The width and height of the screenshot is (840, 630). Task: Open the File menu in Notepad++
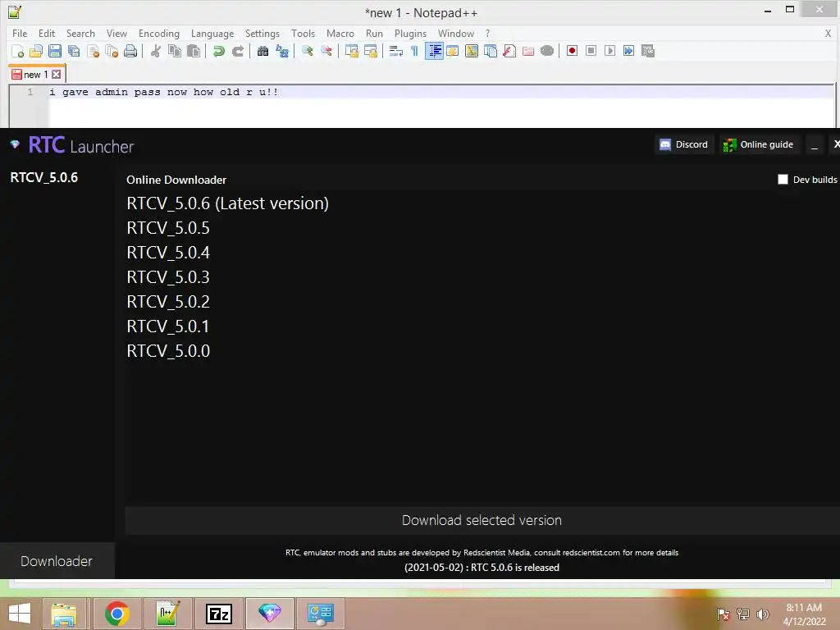point(20,33)
